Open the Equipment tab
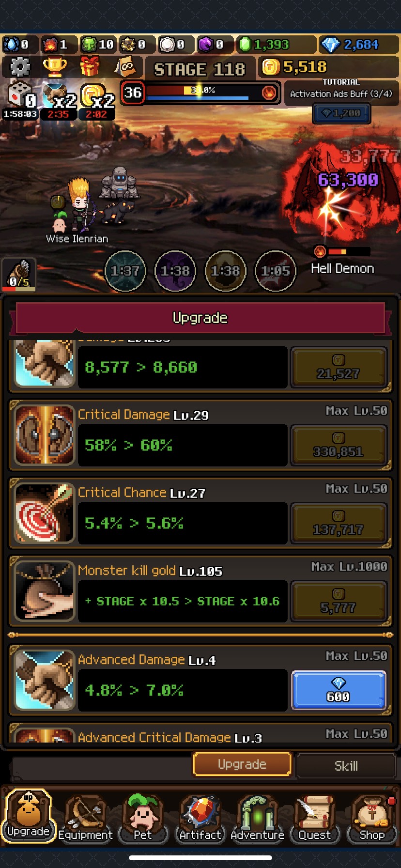This screenshot has width=401, height=868. (85, 817)
